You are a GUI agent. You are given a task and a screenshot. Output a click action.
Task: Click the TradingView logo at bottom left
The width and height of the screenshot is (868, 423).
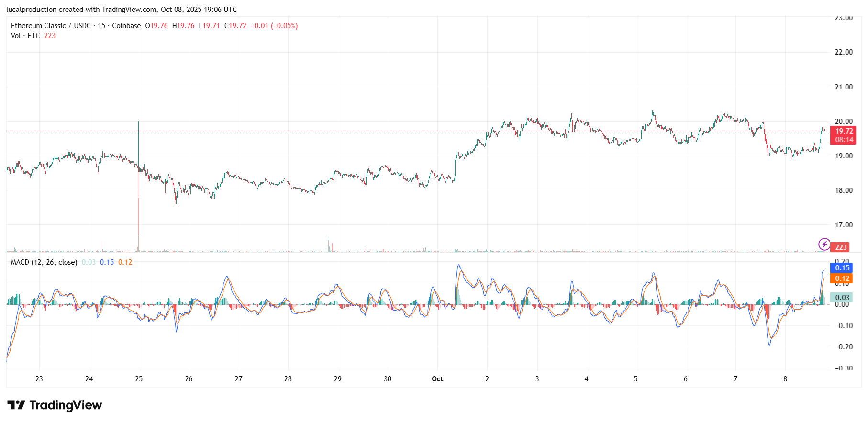click(x=55, y=405)
